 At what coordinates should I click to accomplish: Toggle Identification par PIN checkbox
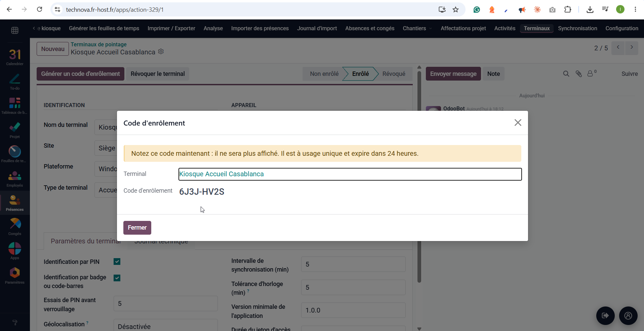pos(117,262)
